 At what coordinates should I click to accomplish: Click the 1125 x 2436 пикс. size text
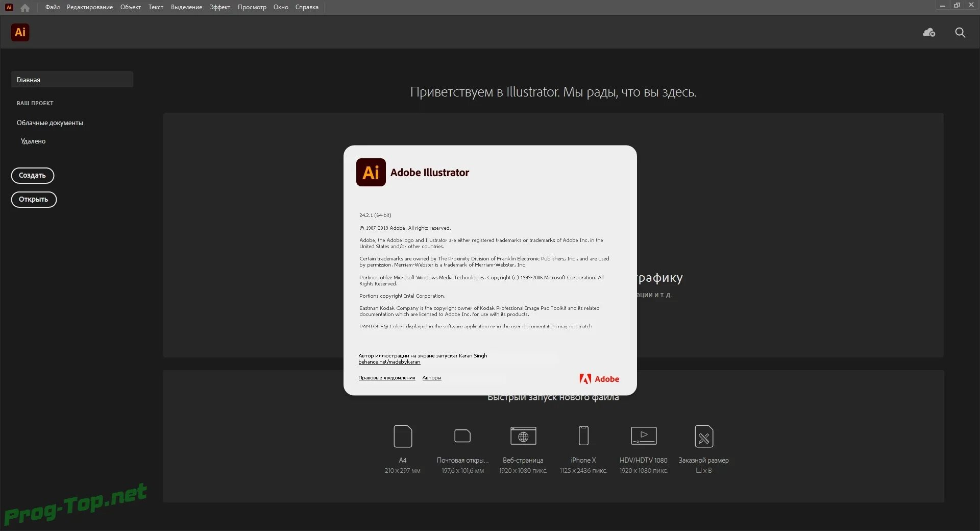point(583,471)
